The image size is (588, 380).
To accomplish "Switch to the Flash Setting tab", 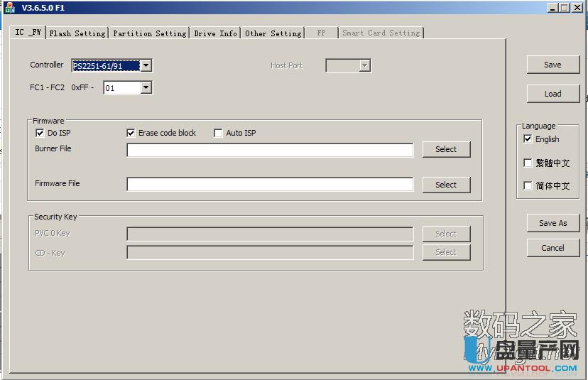I will [77, 33].
